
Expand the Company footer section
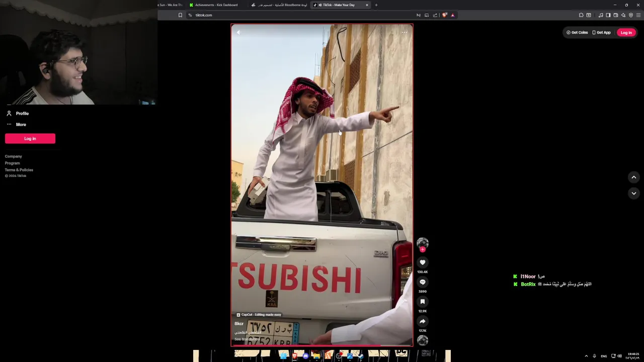pyautogui.click(x=14, y=156)
